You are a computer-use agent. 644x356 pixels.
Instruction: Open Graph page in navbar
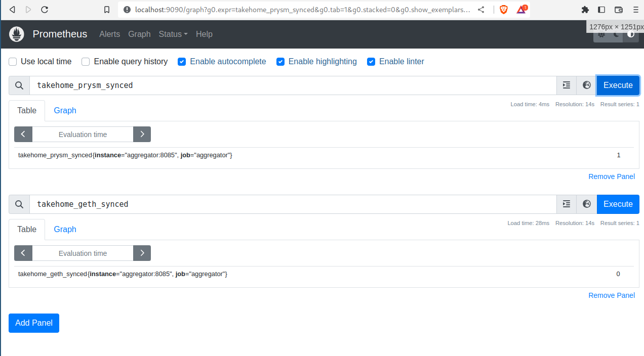click(x=139, y=34)
